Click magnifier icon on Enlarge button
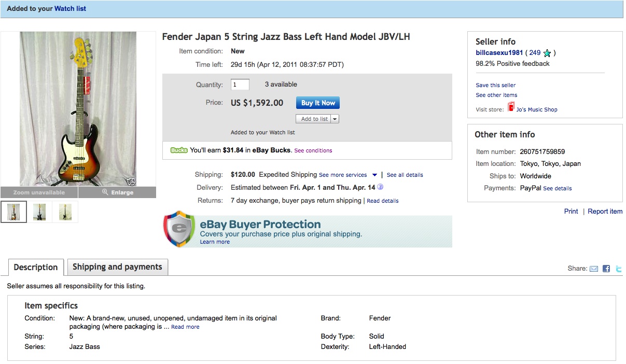626x364 pixels. pos(105,192)
